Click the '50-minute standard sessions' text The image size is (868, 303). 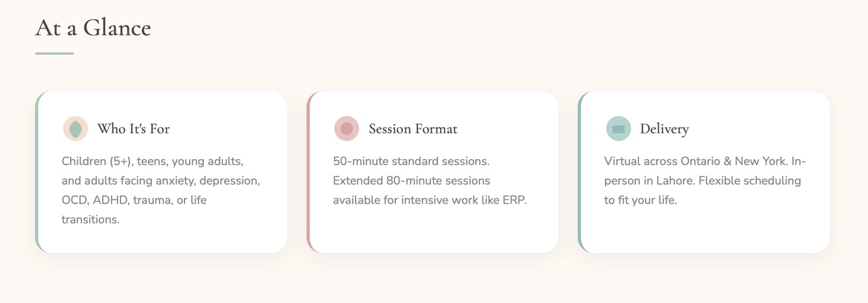411,161
